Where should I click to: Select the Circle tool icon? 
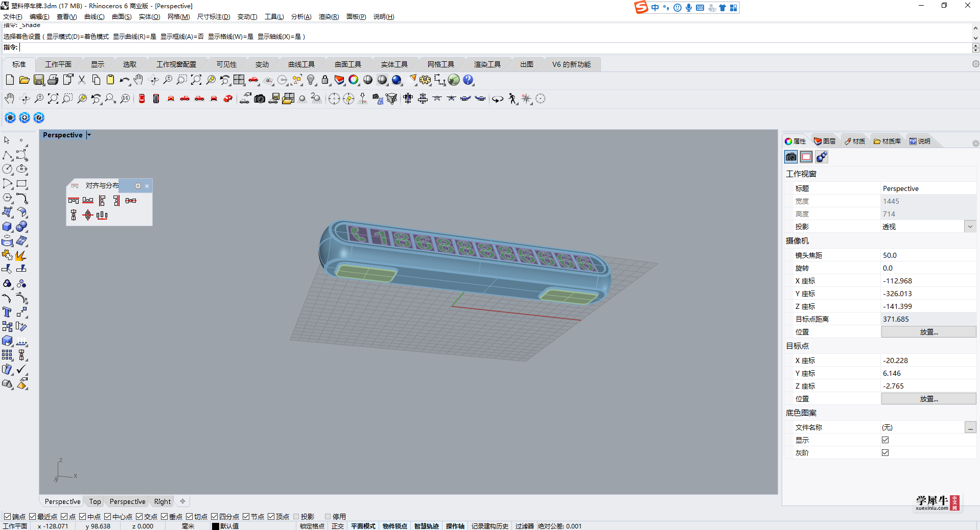point(7,169)
